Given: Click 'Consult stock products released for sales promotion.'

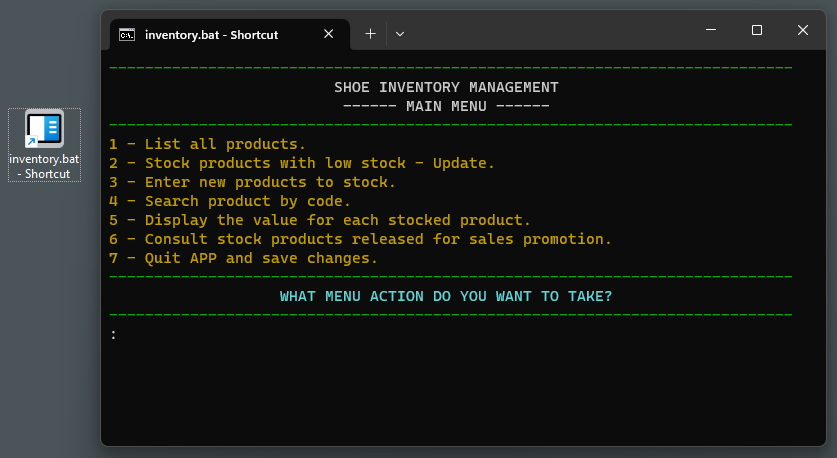Looking at the screenshot, I should [360, 239].
